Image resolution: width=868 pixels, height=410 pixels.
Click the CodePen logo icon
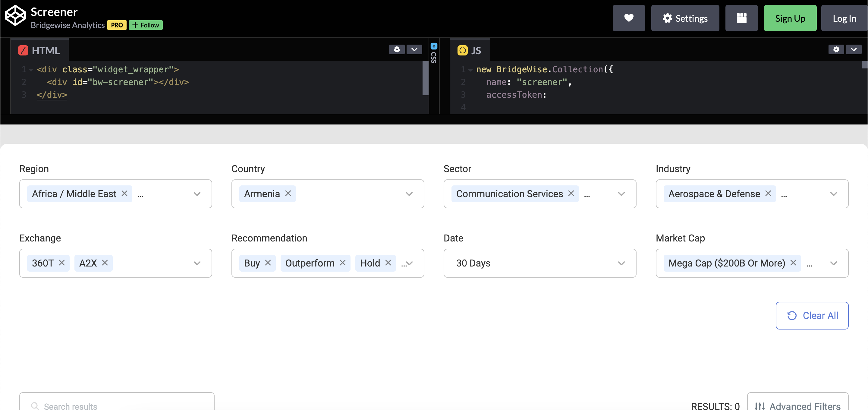click(x=15, y=15)
